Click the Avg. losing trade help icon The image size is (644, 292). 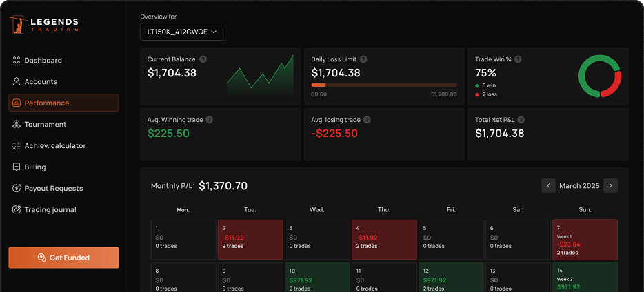tap(367, 120)
